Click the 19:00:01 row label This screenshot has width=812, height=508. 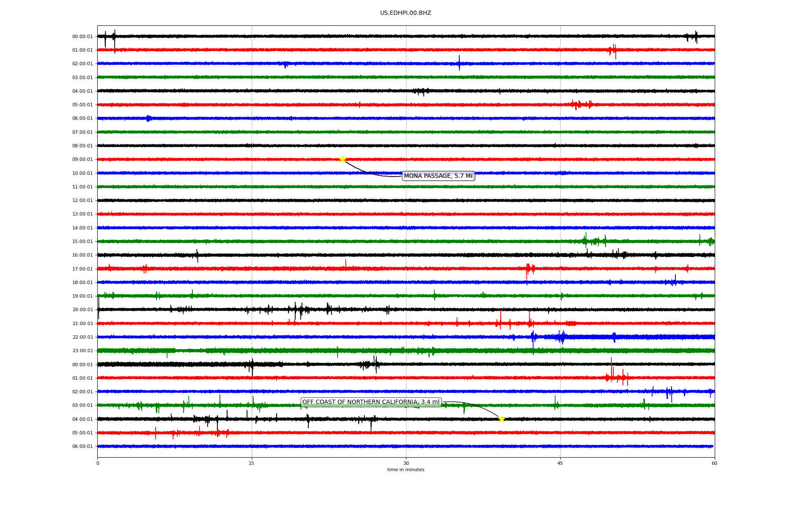pos(82,296)
